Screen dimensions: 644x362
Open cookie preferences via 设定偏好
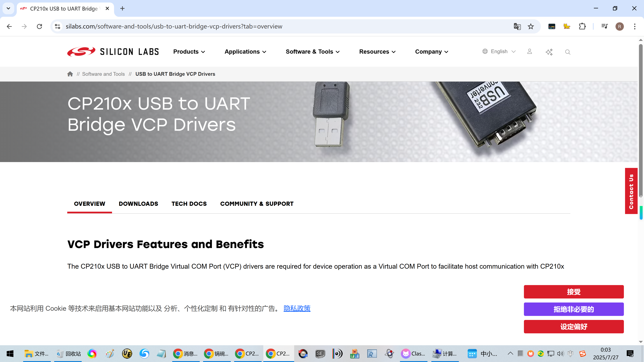click(574, 326)
